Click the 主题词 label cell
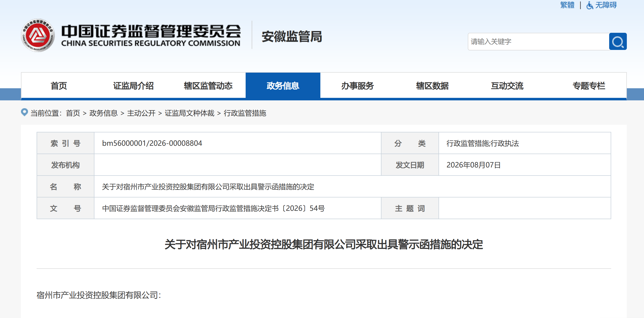The image size is (644, 318). [410, 208]
